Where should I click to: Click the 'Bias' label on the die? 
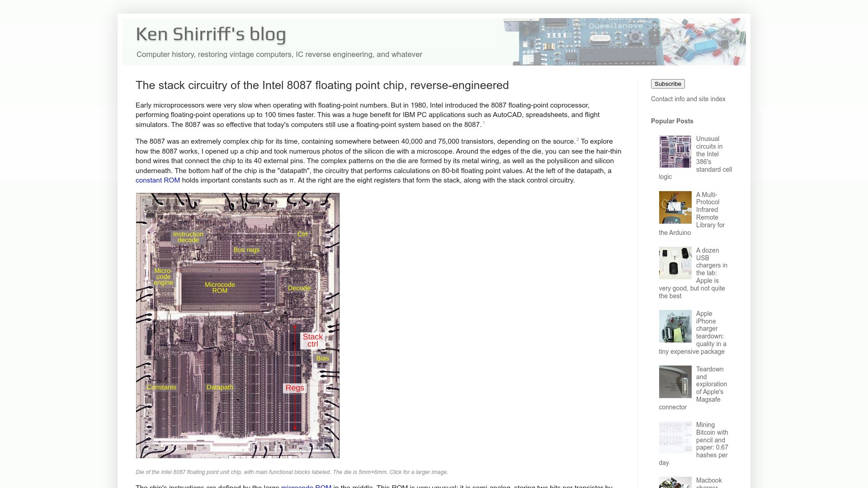click(x=322, y=358)
